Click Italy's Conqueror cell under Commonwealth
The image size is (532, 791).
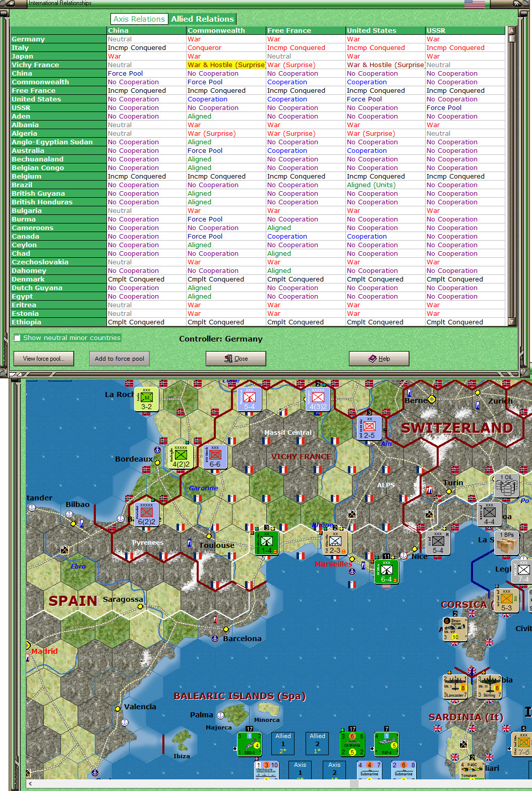coord(226,48)
